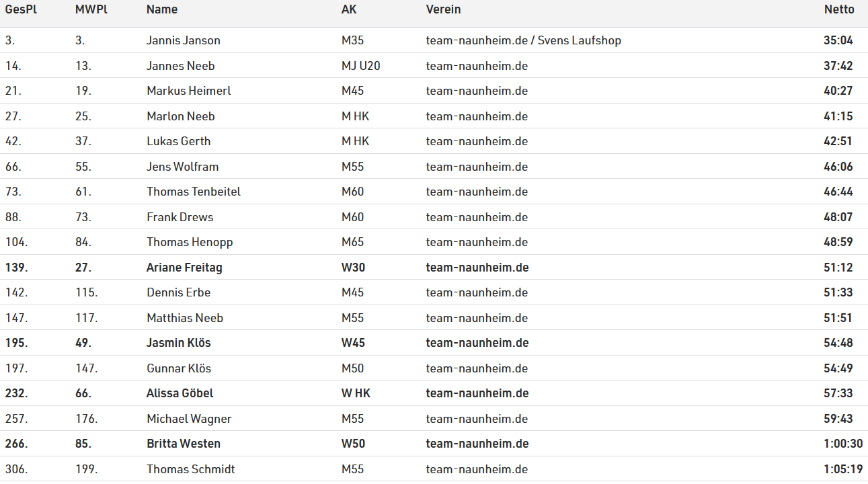Select Britta Westen's name

pyautogui.click(x=184, y=444)
